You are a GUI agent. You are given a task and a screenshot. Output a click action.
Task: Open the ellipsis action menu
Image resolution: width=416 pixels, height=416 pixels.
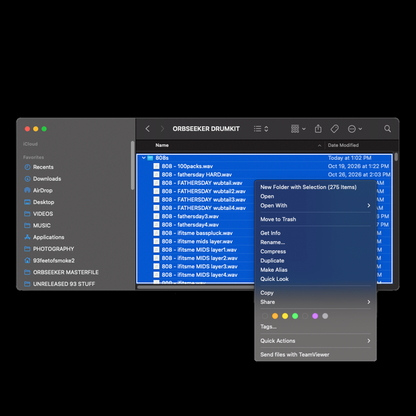355,129
